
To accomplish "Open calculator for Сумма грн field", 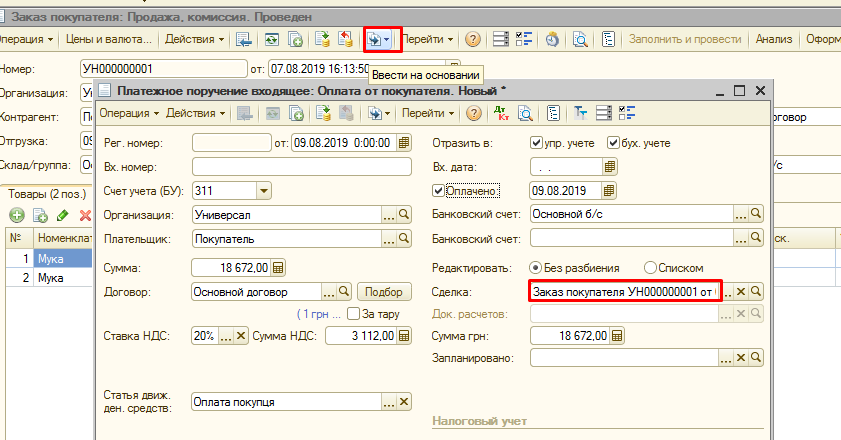I will click(617, 336).
